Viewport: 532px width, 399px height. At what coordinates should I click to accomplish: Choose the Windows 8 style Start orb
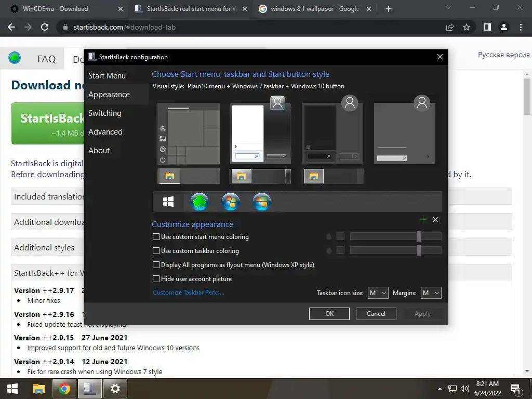point(262,202)
